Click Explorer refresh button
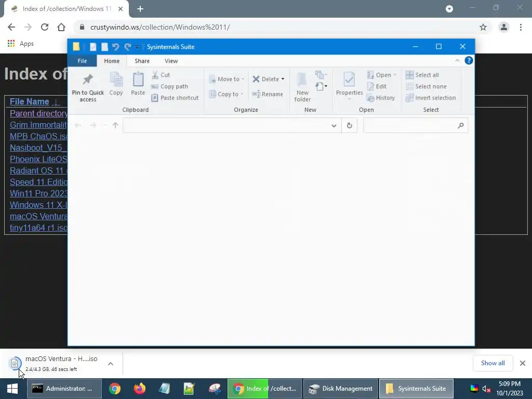The image size is (532, 399). coord(349,126)
